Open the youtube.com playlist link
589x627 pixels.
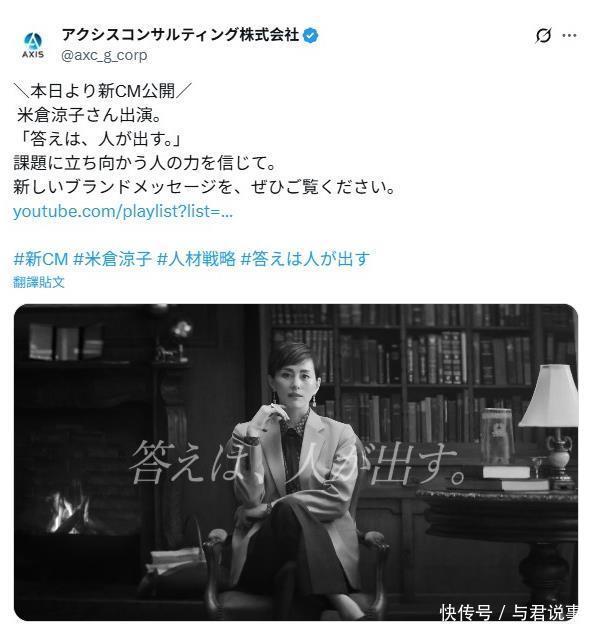tap(122, 211)
